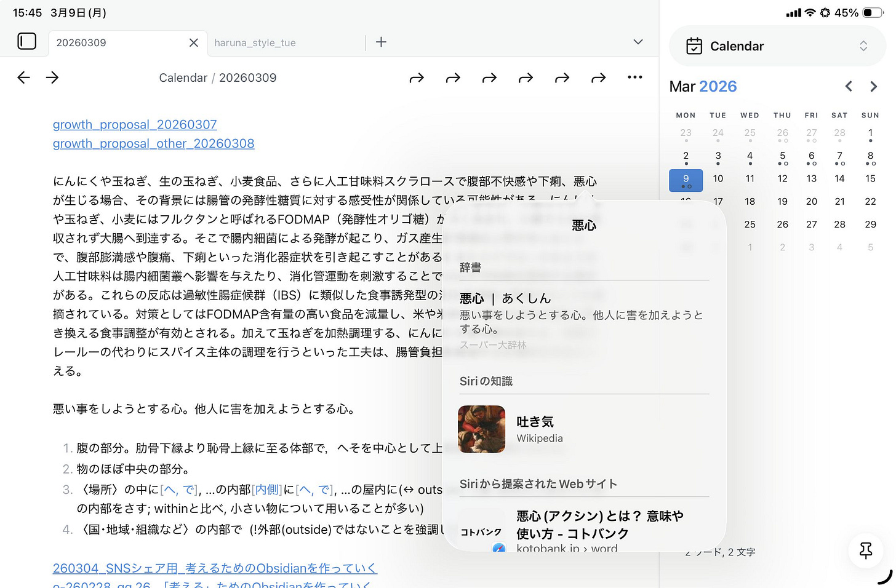Tap the calendar icon in the Calendar panel header
This screenshot has width=896, height=588.
(x=695, y=46)
